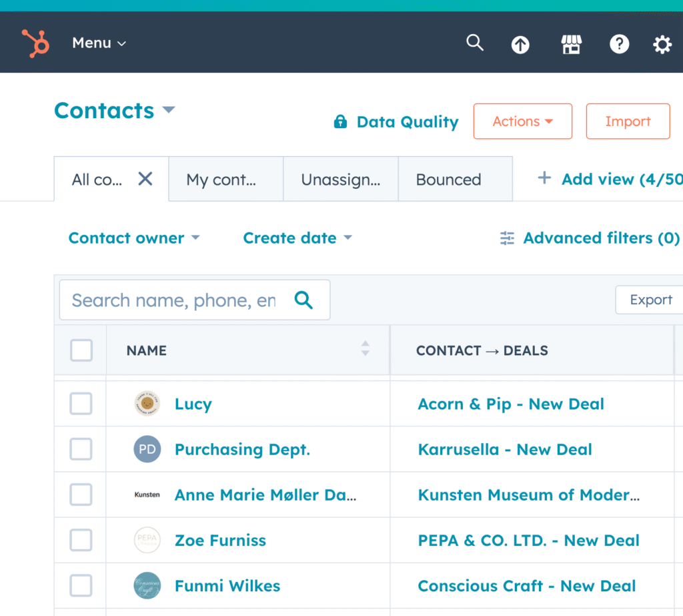This screenshot has height=616, width=683.
Task: Switch to the Bounced tab
Action: (x=455, y=179)
